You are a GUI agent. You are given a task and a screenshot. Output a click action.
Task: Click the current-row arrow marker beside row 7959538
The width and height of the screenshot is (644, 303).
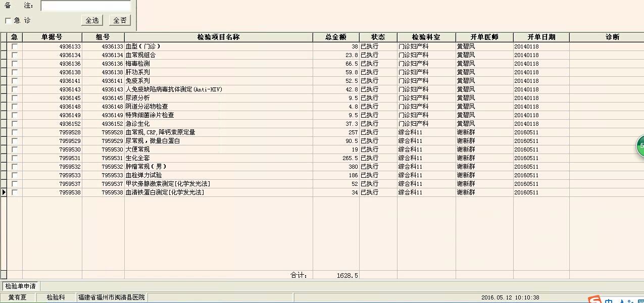tap(4, 192)
